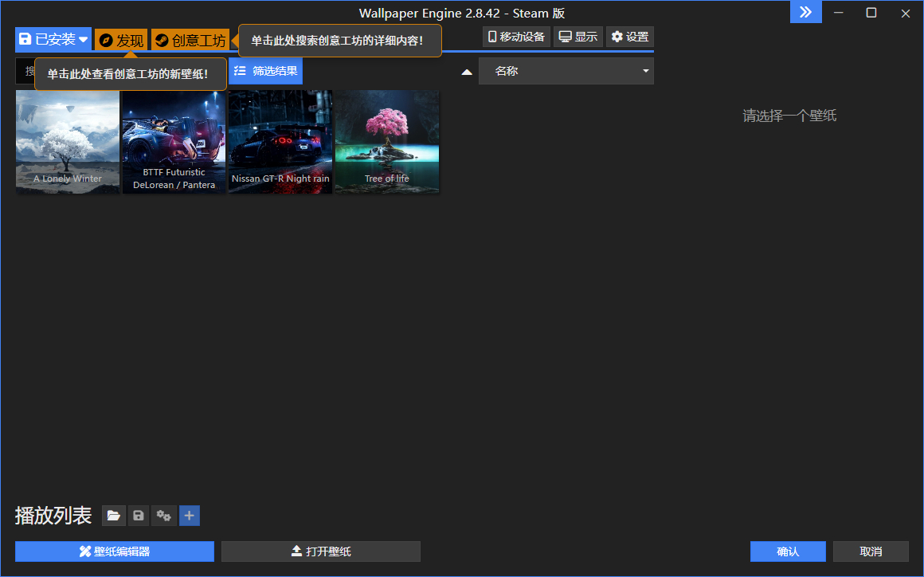Click the 打开壁纸 button
The width and height of the screenshot is (924, 577).
tap(321, 551)
